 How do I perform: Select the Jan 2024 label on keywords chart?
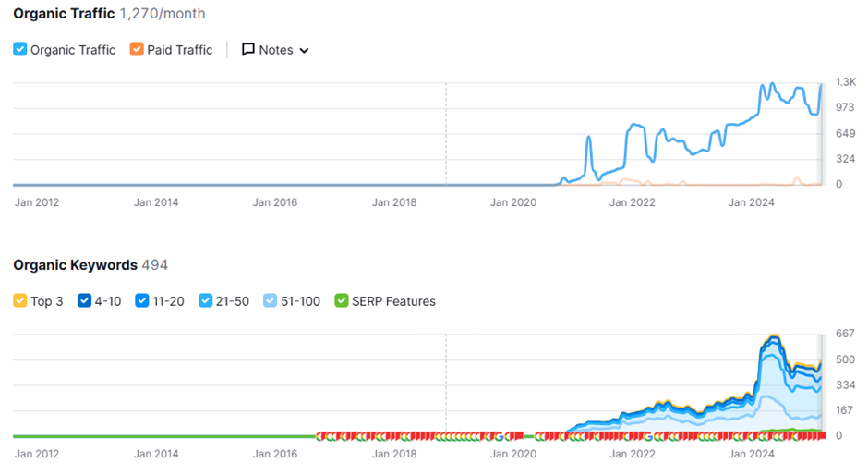[750, 454]
